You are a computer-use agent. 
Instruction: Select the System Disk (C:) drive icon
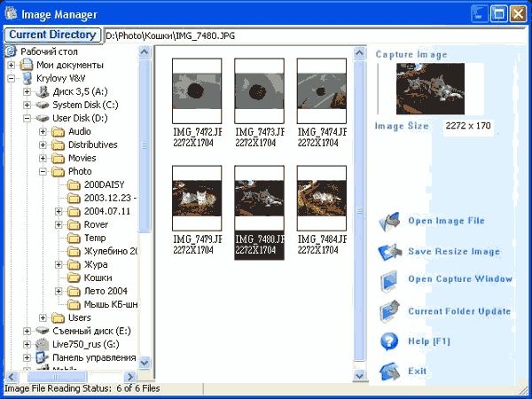point(43,106)
